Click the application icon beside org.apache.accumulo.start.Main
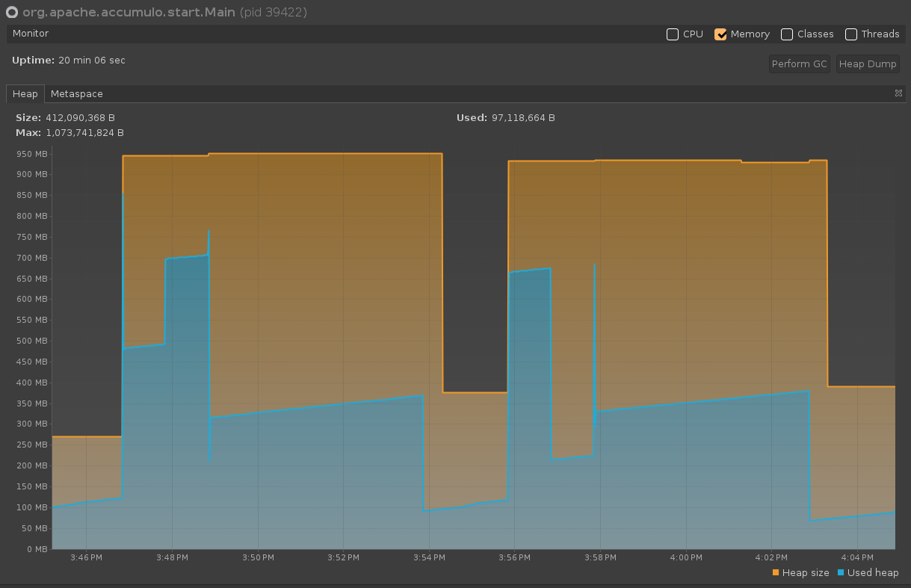Screen dimensions: 911x588 12,13
